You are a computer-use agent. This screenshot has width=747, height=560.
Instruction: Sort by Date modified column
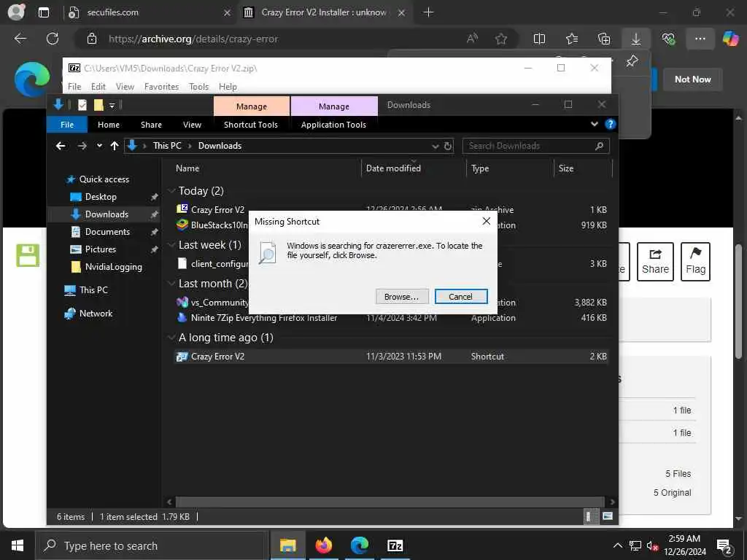tap(393, 168)
